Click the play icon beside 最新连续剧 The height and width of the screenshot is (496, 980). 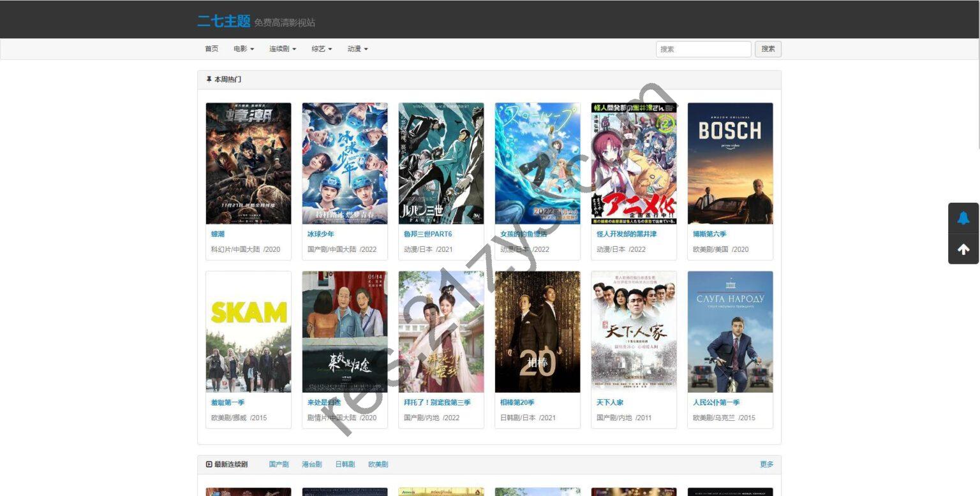click(209, 464)
